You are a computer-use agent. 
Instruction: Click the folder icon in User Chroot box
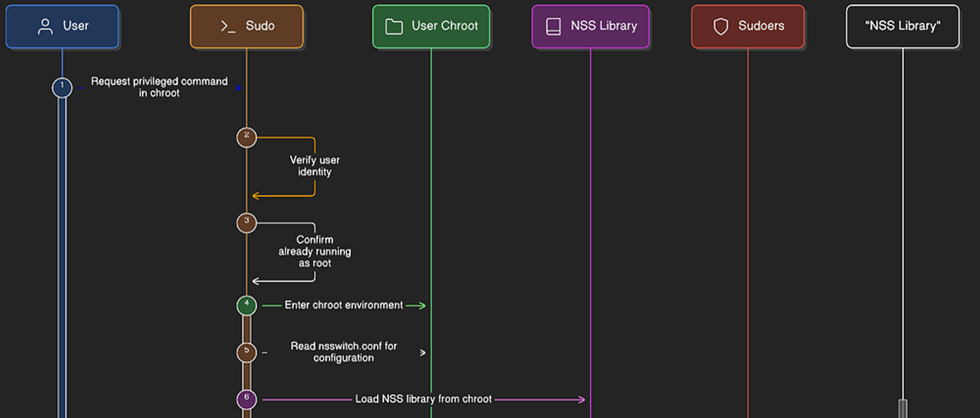[394, 26]
